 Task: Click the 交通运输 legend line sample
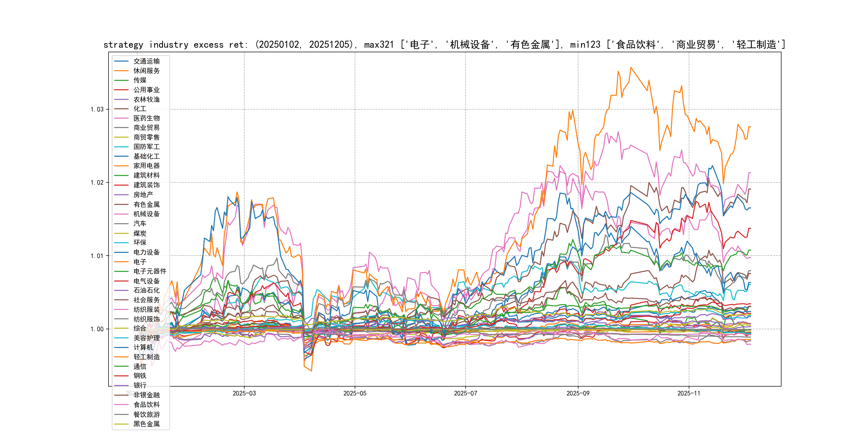tap(121, 61)
